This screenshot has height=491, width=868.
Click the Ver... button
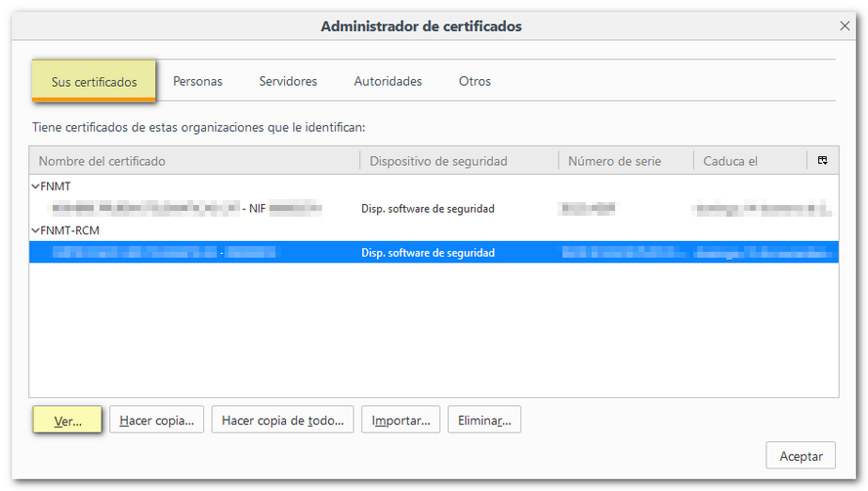[x=67, y=421]
